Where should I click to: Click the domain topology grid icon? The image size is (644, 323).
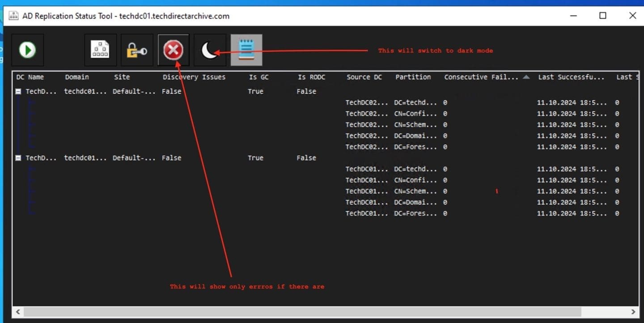[100, 50]
